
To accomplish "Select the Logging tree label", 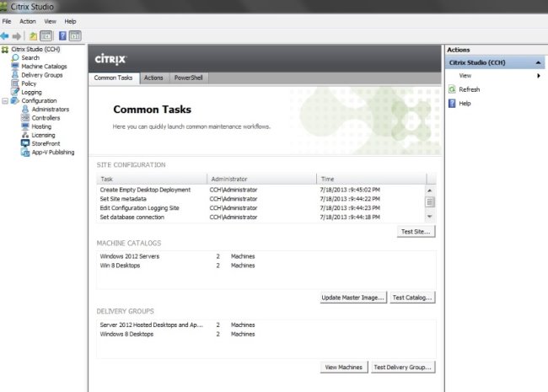I will (31, 92).
